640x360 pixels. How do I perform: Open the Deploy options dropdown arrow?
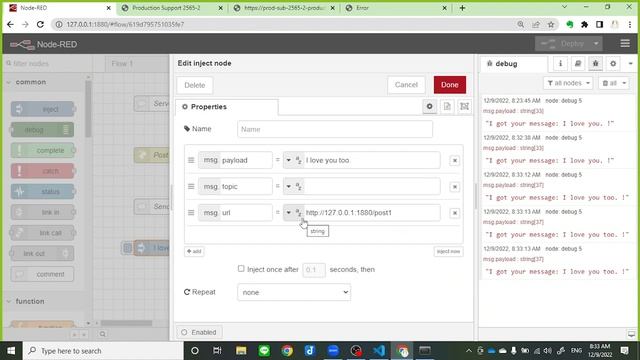pyautogui.click(x=596, y=43)
